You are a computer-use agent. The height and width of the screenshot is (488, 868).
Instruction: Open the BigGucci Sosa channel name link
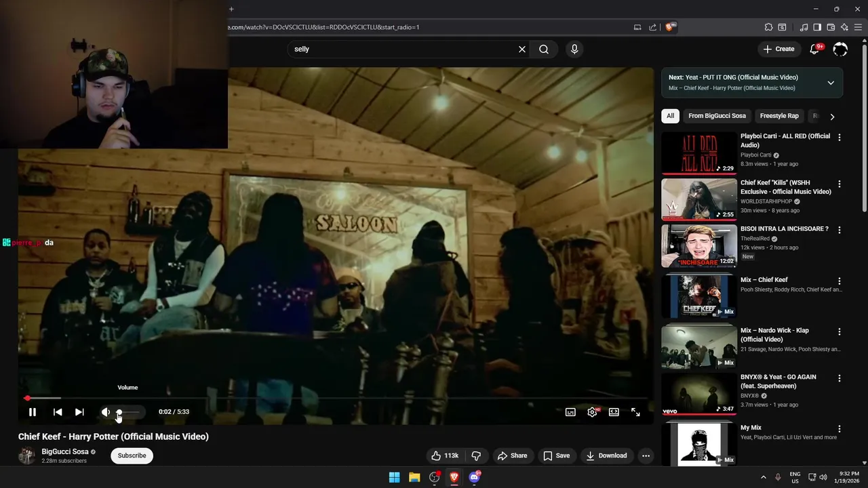coord(65,451)
